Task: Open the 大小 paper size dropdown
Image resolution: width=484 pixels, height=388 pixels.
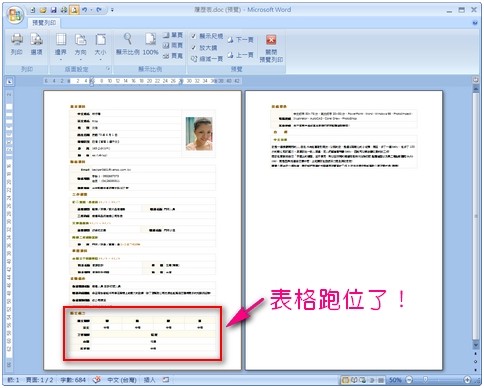Action: (x=100, y=47)
